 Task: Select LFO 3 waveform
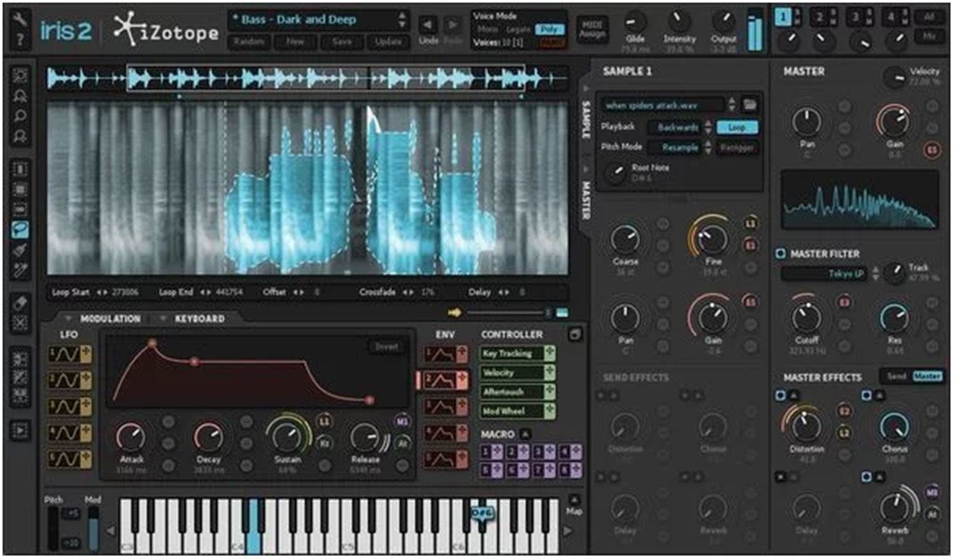(x=64, y=406)
